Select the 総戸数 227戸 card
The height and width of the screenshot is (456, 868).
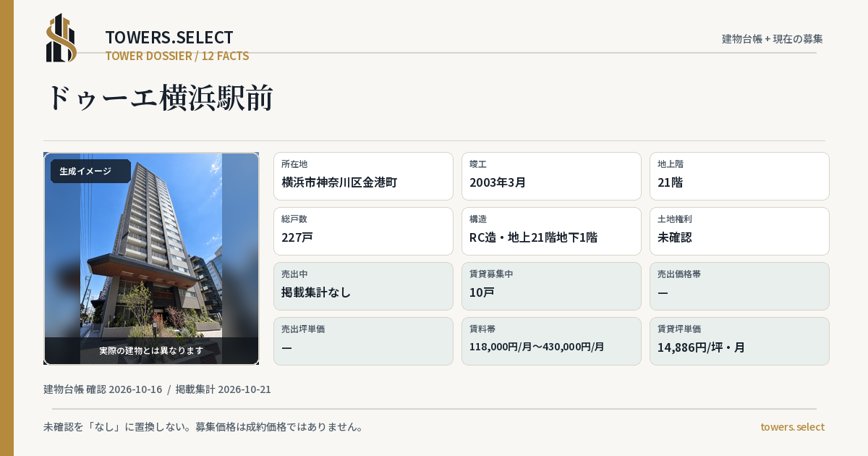pyautogui.click(x=363, y=231)
